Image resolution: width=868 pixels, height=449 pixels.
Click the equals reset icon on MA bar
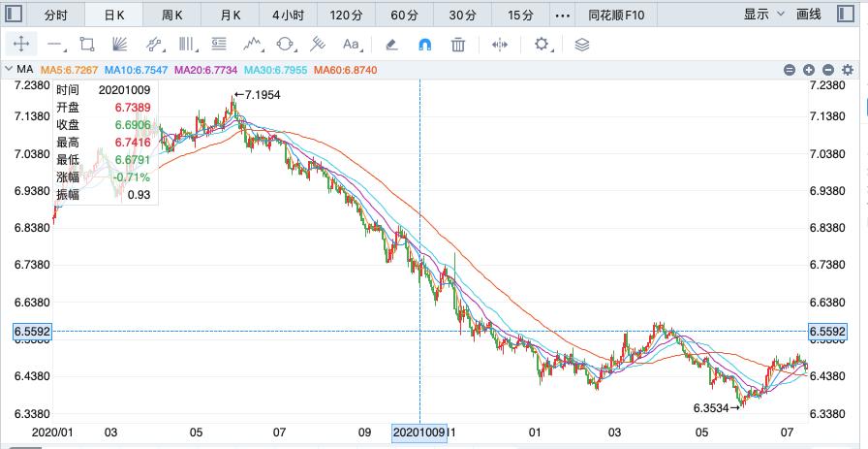point(790,70)
